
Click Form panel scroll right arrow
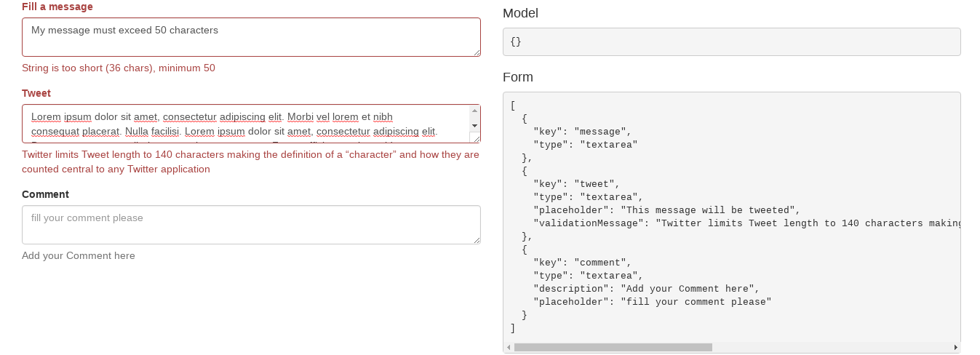tap(955, 348)
